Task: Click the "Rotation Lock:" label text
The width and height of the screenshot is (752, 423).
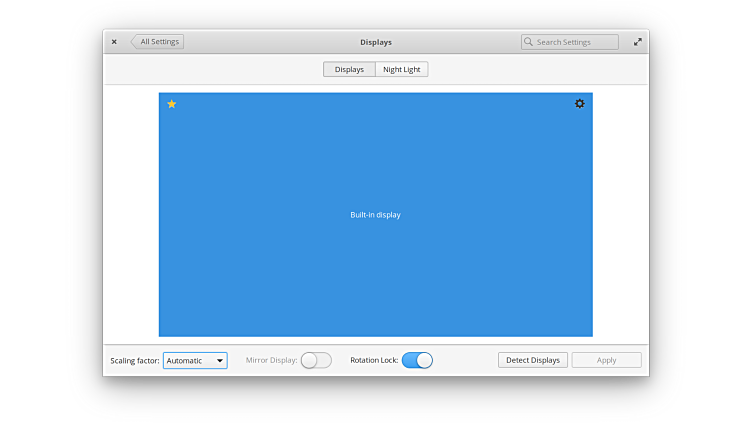Action: [x=374, y=360]
